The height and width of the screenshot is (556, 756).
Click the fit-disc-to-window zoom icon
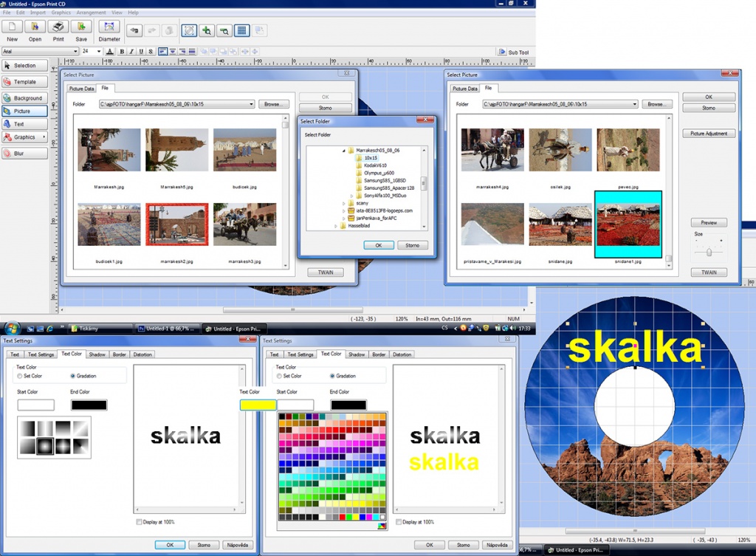(x=189, y=31)
